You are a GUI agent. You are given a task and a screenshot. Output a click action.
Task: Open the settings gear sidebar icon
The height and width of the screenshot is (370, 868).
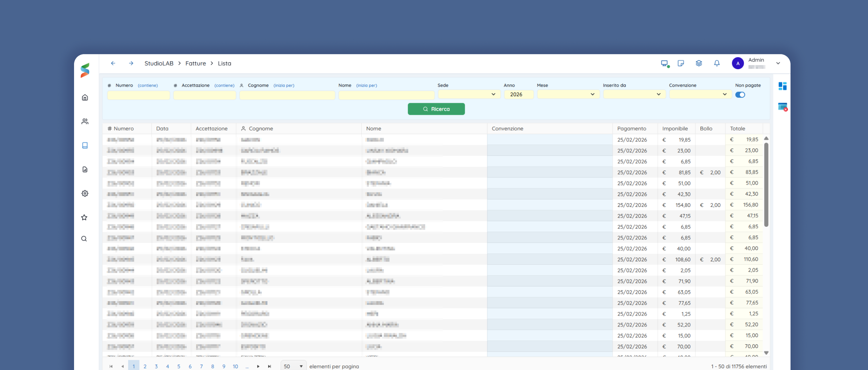tap(85, 193)
